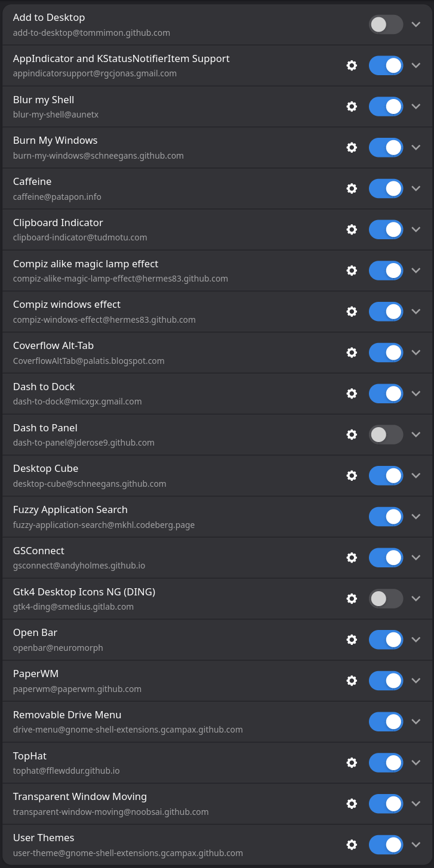Turn on Dash to Panel switch
This screenshot has height=868, width=434.
point(386,435)
